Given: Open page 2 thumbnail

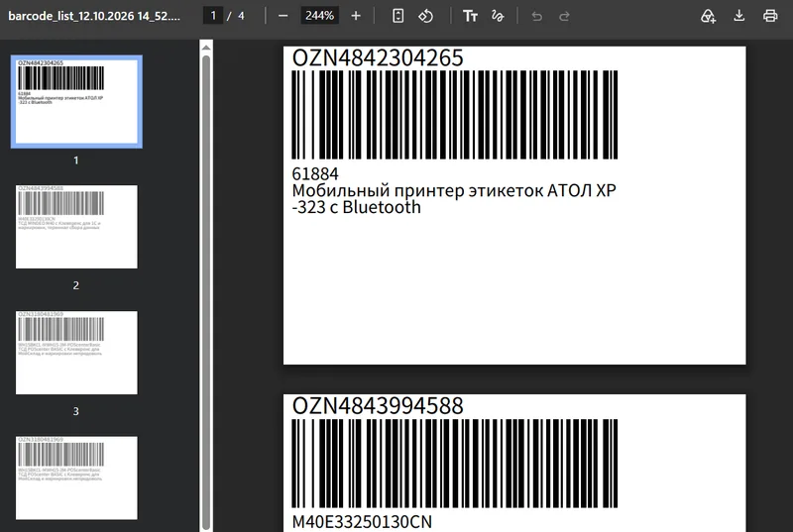Looking at the screenshot, I should (76, 227).
